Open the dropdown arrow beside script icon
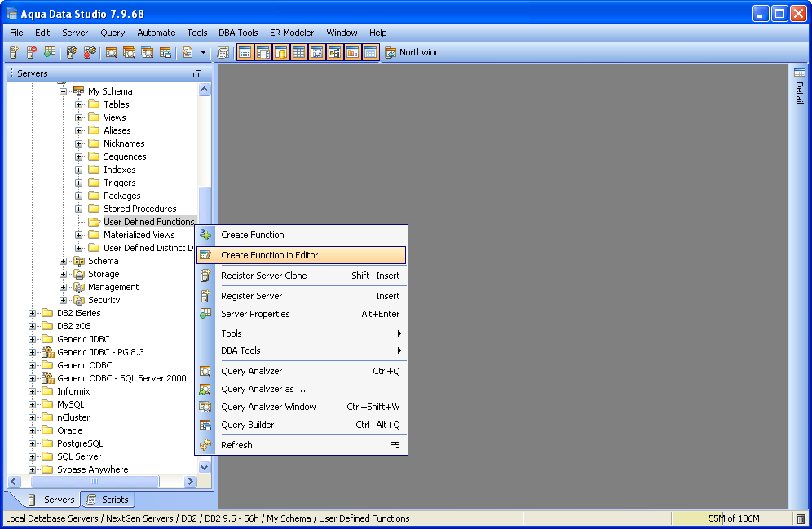 click(203, 52)
